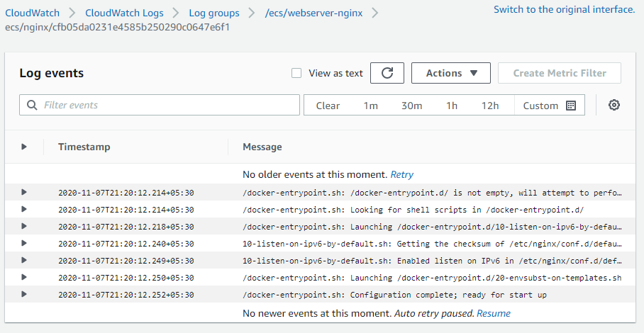Select message 'Enabled listen on IPv6'
This screenshot has height=333, width=644.
[x=432, y=261]
